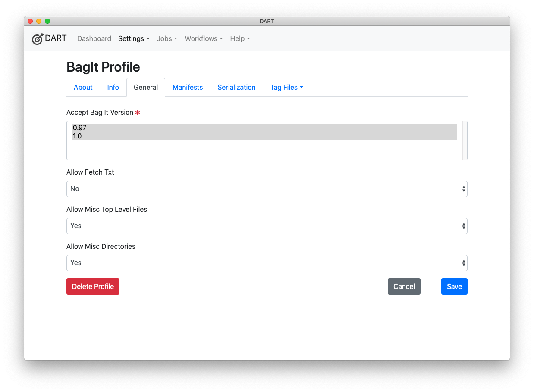This screenshot has height=392, width=534.
Task: Open the Settings menu
Action: click(x=134, y=38)
